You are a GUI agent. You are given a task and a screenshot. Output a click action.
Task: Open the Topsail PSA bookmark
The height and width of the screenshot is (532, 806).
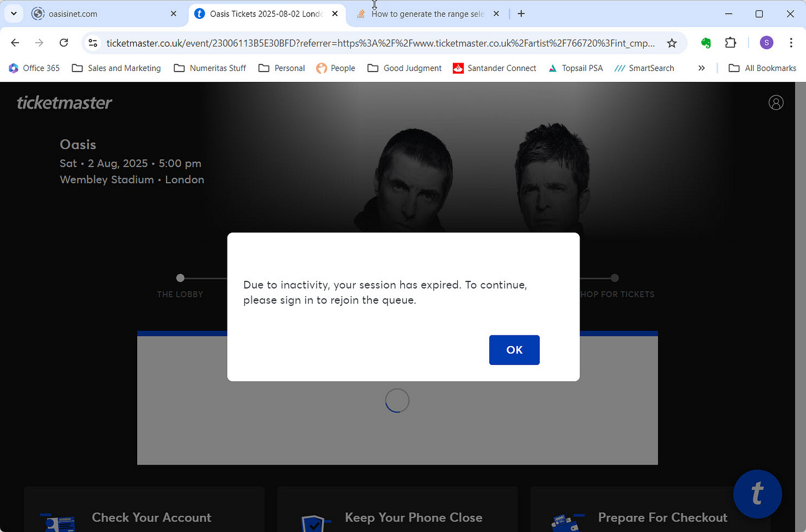(575, 68)
